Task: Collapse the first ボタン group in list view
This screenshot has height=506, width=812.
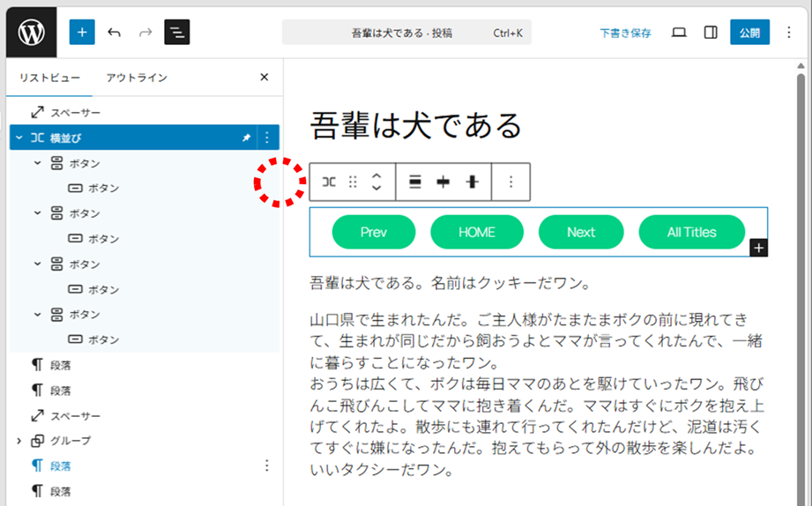Action: coord(37,163)
